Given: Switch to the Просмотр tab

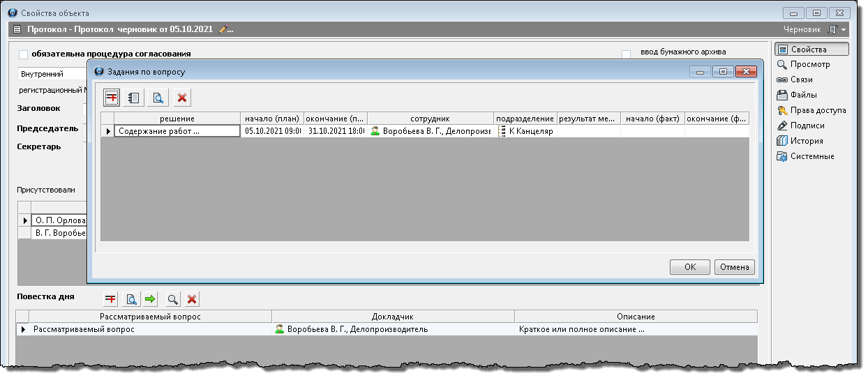Looking at the screenshot, I should click(x=809, y=64).
